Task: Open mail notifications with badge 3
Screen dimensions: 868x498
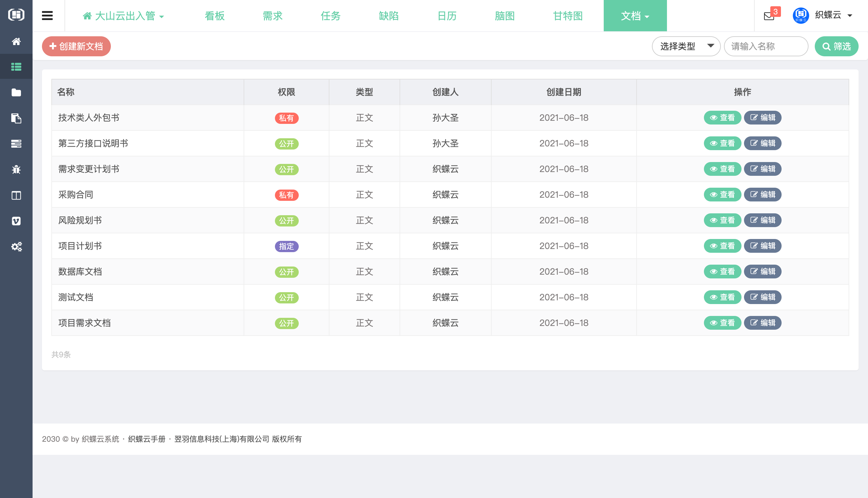Action: coord(769,16)
